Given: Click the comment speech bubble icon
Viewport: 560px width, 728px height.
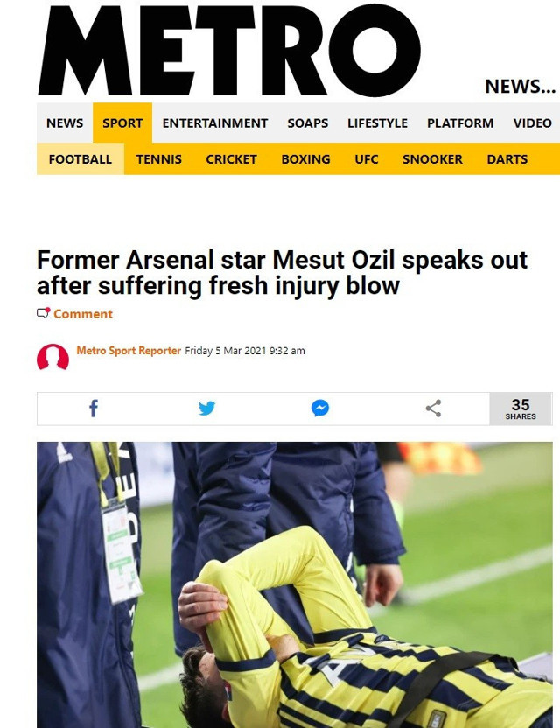Looking at the screenshot, I should point(41,311).
